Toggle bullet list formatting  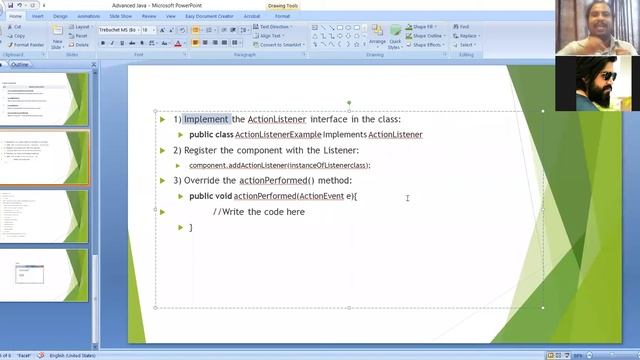click(x=197, y=30)
